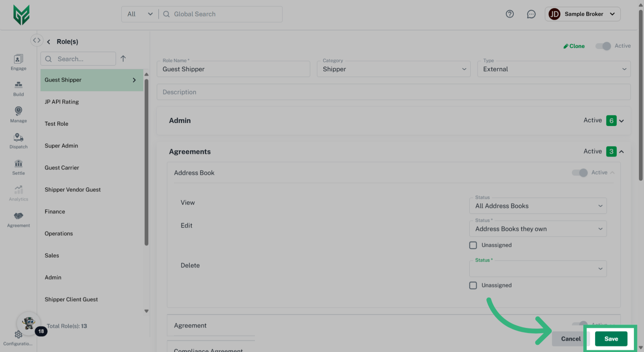
Task: Check the Unassigned box under Edit
Action: 473,245
